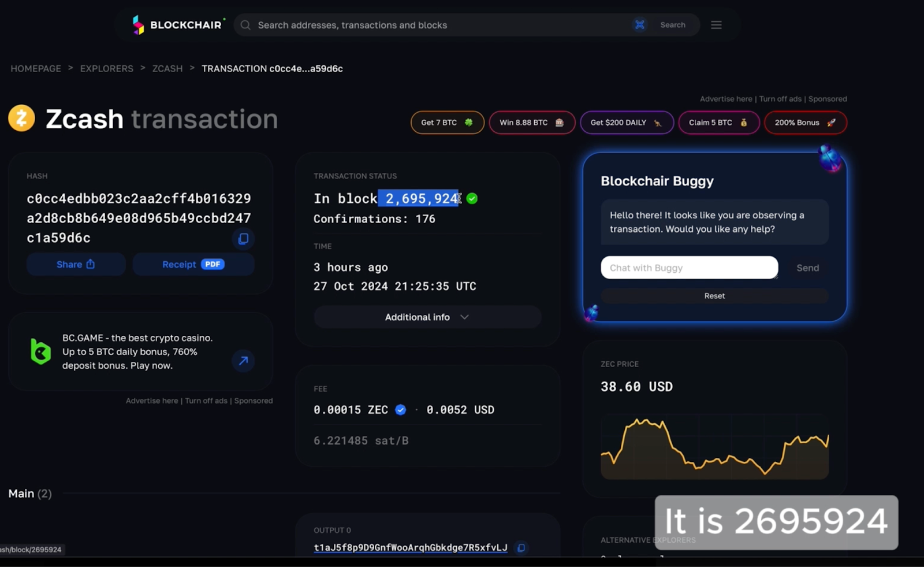Type in the Chat with Buggy field
This screenshot has height=567, width=924.
point(690,268)
